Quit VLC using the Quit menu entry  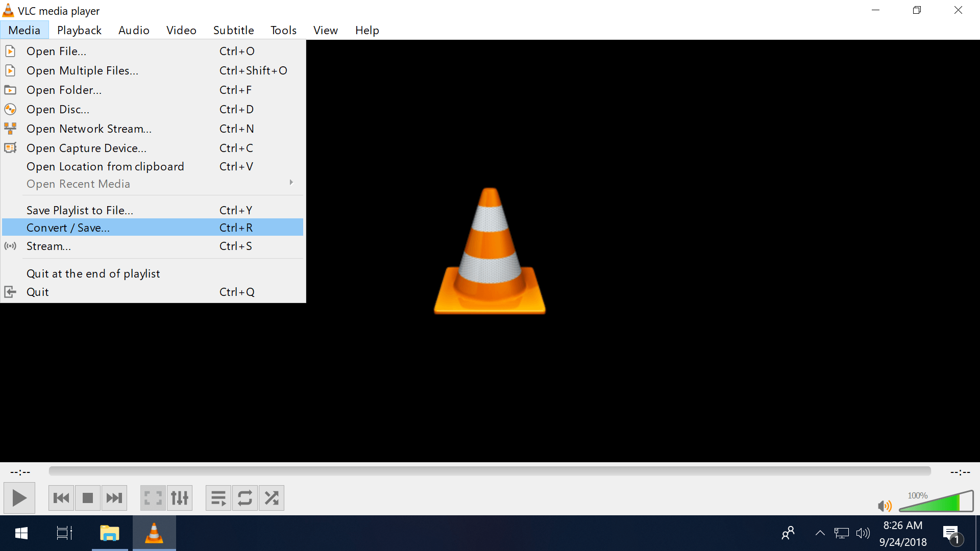(x=38, y=291)
